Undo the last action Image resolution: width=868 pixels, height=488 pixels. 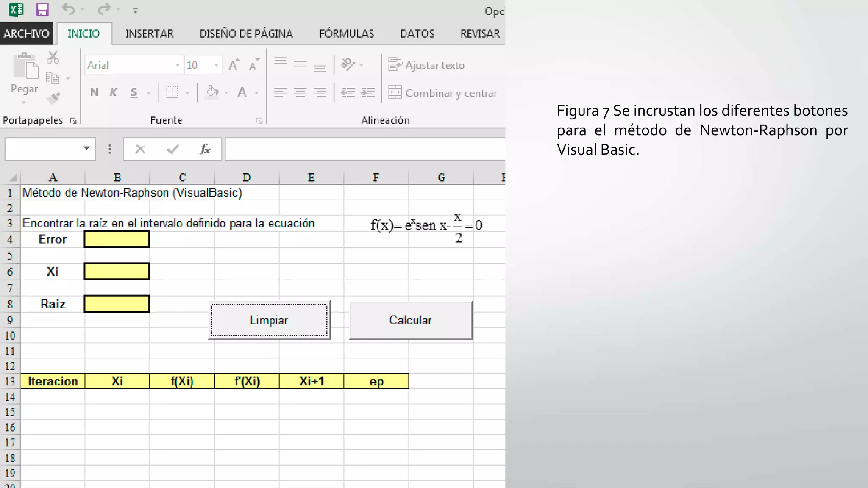pos(68,9)
